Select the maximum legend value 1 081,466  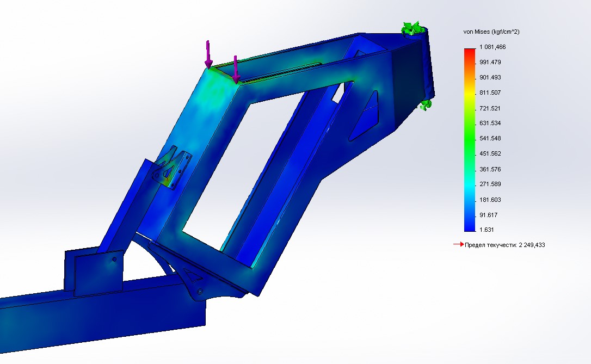point(492,47)
